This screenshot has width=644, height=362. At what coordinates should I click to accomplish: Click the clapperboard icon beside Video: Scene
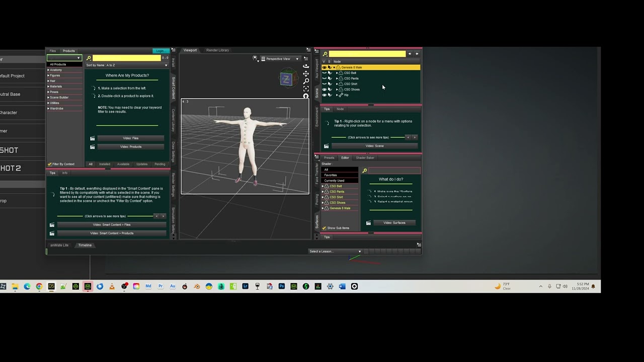pyautogui.click(x=327, y=146)
